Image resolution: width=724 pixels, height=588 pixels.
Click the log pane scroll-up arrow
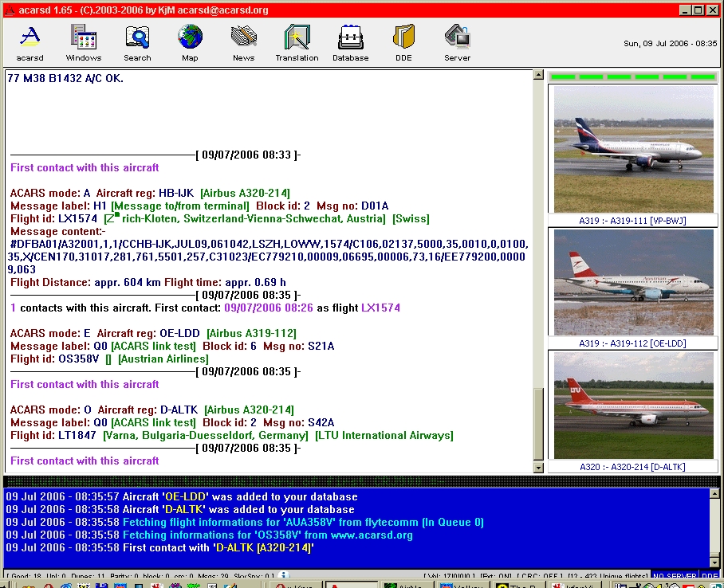(714, 493)
